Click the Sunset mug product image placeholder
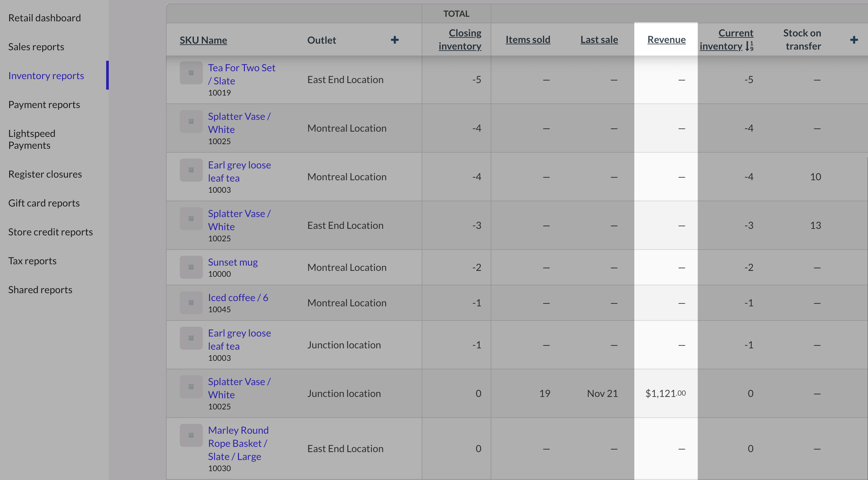 [x=191, y=267]
